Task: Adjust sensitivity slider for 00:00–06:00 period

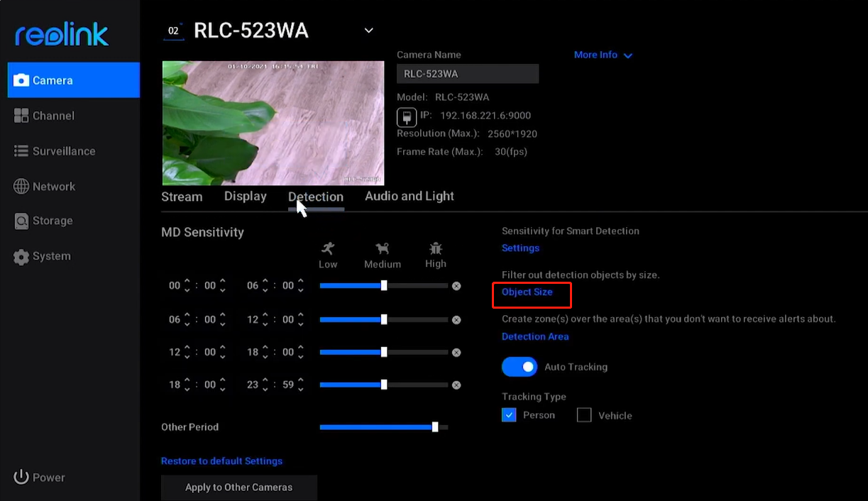Action: pos(384,285)
